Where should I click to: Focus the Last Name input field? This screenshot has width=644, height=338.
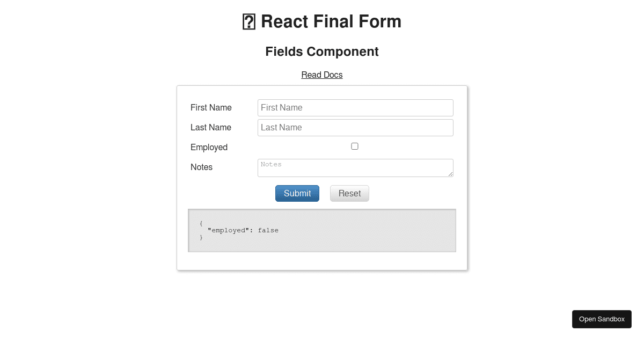[355, 127]
